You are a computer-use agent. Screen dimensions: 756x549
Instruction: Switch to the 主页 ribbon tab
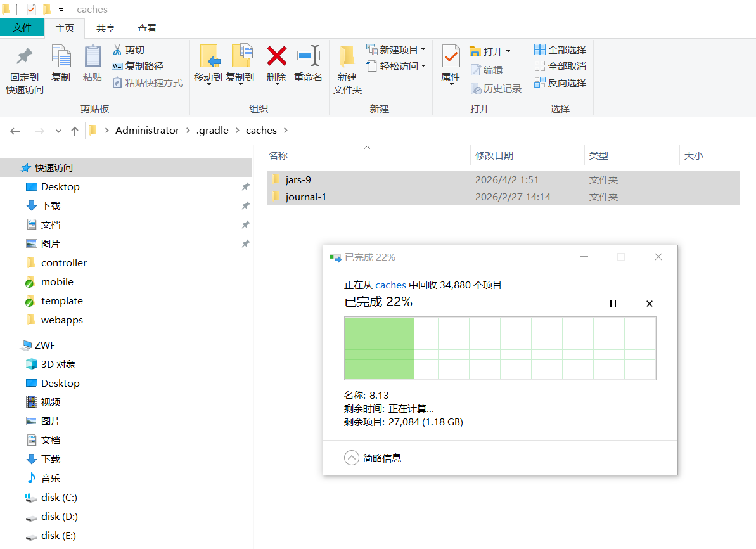coord(65,28)
